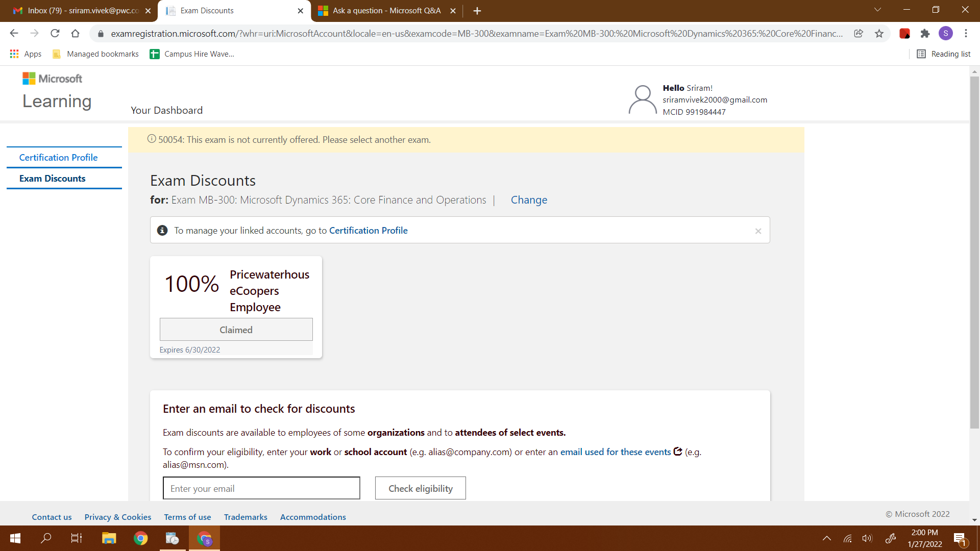The height and width of the screenshot is (551, 980).
Task: Open the Terms of use footer link
Action: [x=187, y=517]
